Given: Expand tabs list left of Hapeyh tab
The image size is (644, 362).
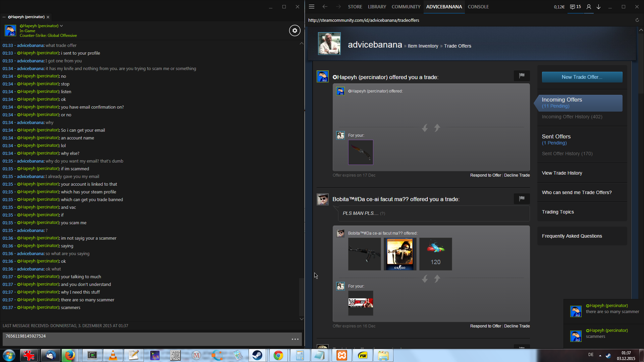Looking at the screenshot, I should (x=4, y=17).
